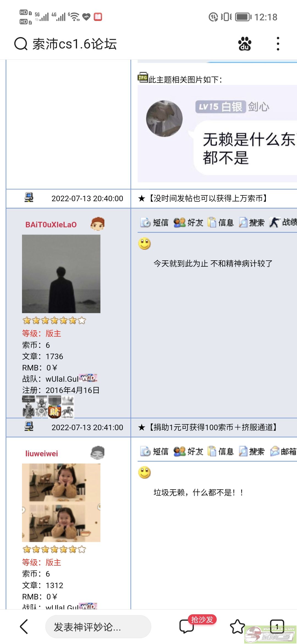Open the three-dot overflow menu
Viewport: 297px width, 644px height.
tap(278, 44)
